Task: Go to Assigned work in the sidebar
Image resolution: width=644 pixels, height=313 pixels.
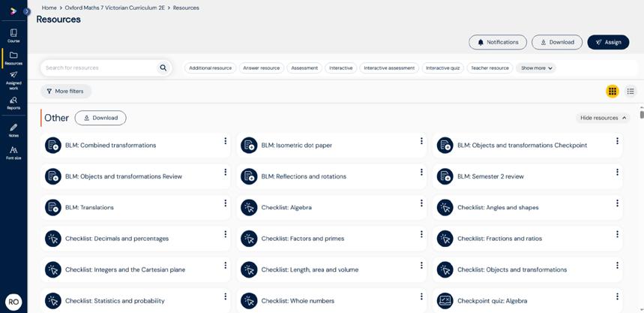Action: click(13, 80)
